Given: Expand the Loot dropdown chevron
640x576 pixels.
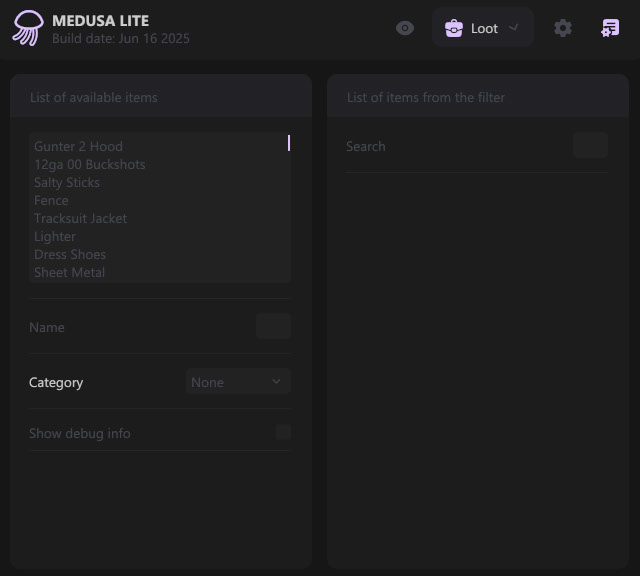Looking at the screenshot, I should (514, 28).
